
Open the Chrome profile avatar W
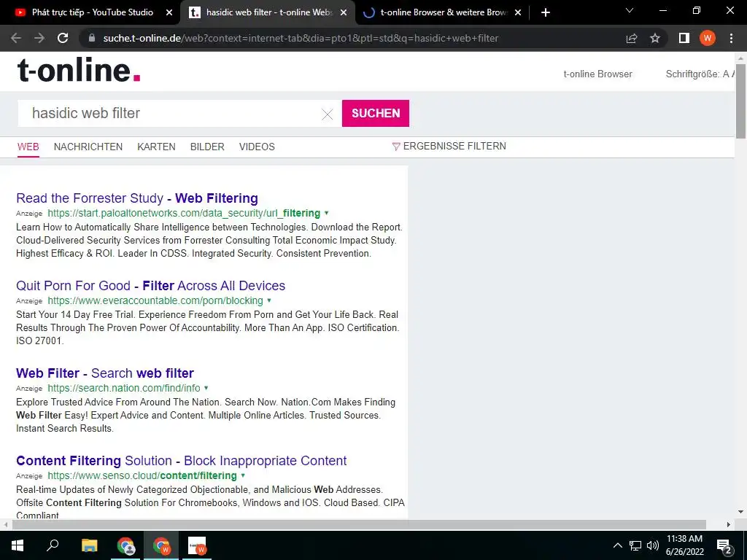(x=708, y=38)
